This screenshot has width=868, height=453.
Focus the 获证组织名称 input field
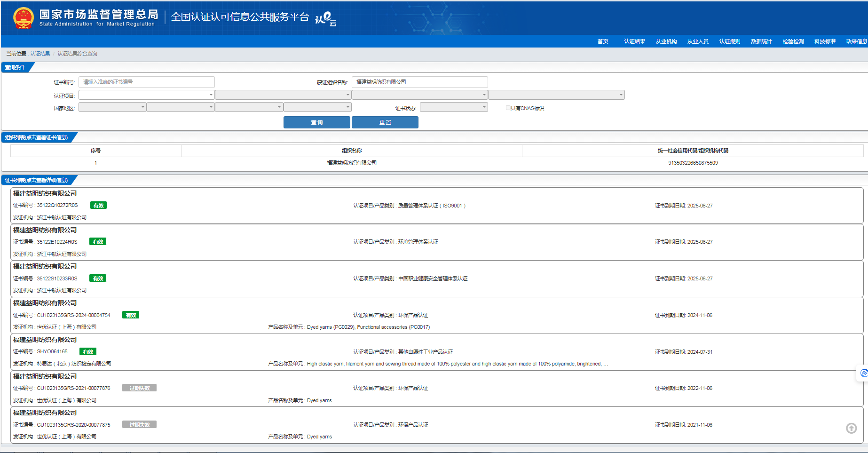click(419, 82)
